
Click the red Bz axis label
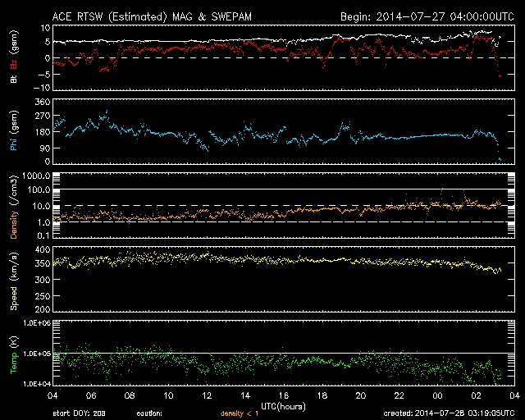coord(14,63)
